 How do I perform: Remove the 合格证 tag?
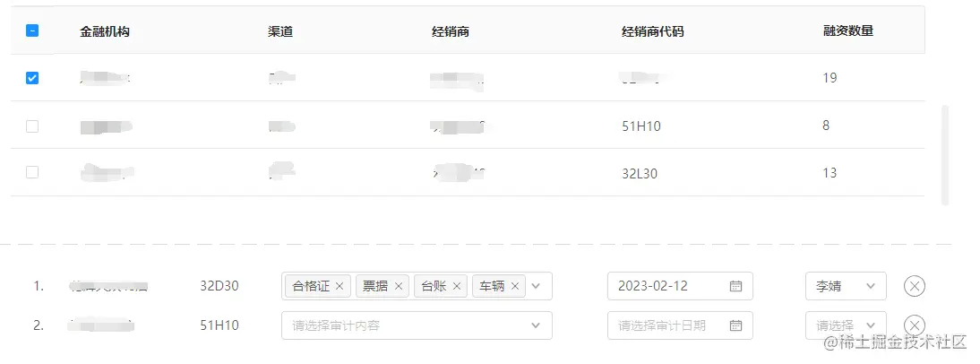coord(340,286)
